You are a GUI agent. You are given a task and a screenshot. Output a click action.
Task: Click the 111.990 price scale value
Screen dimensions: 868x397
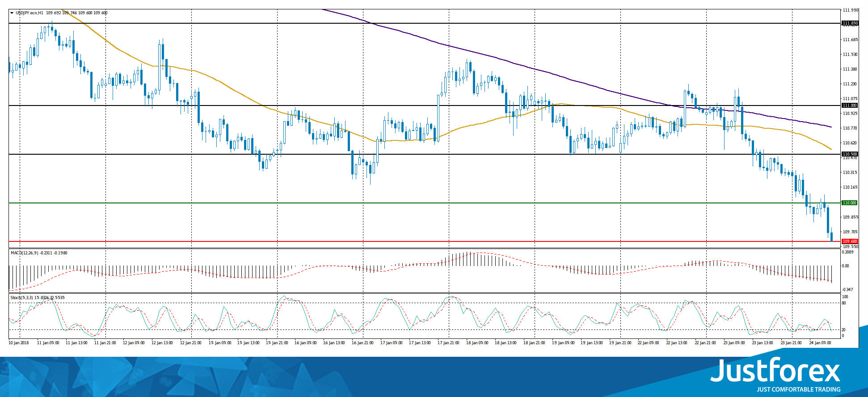850,10
